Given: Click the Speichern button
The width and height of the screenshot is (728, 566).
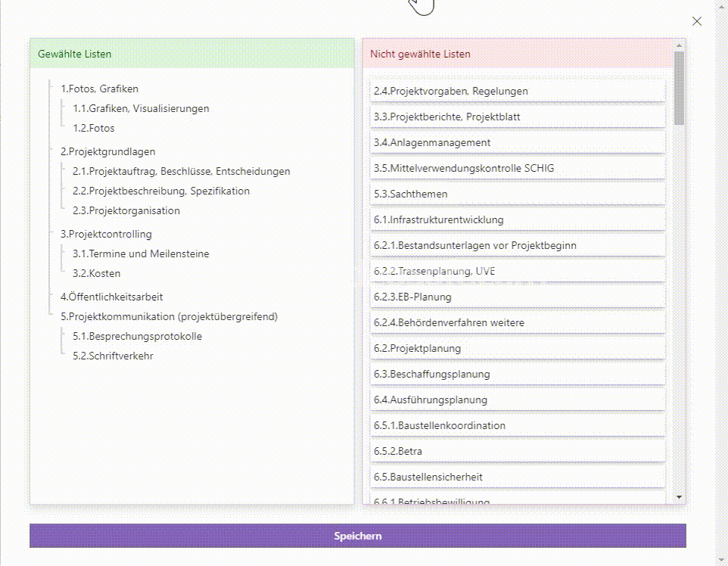Looking at the screenshot, I should click(359, 535).
